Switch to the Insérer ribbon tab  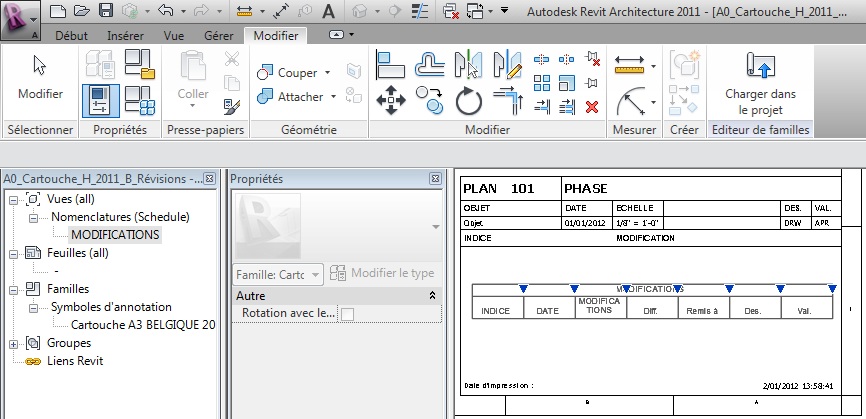pos(125,35)
